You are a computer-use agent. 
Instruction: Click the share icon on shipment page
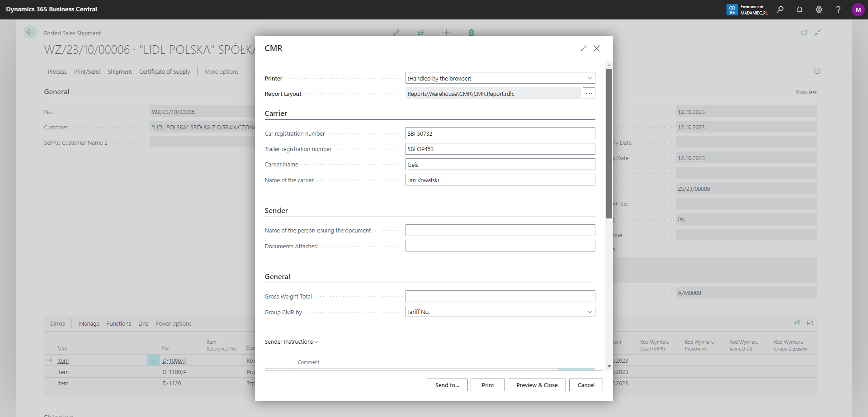[421, 33]
